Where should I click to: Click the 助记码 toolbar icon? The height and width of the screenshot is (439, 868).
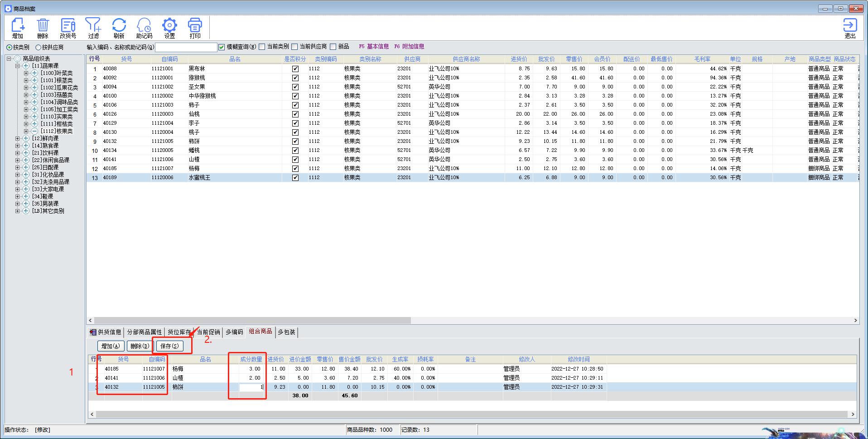coord(144,28)
